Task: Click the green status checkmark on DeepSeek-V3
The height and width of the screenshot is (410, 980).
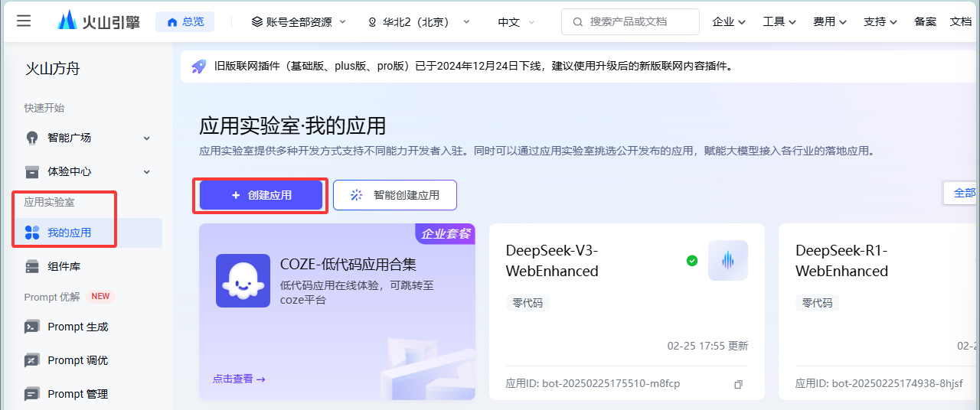Action: [692, 261]
